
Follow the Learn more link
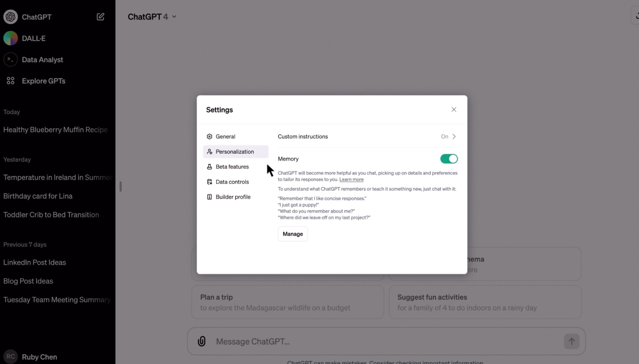pyautogui.click(x=351, y=179)
